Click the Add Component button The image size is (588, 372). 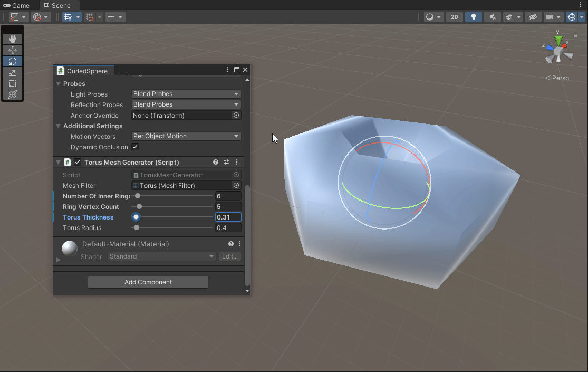pos(148,282)
